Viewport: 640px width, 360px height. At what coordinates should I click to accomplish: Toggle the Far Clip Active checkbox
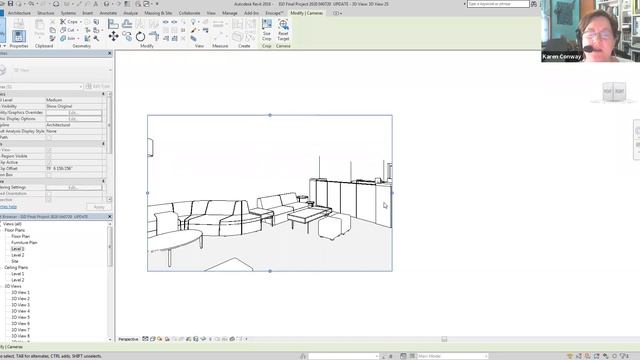[x=49, y=162]
